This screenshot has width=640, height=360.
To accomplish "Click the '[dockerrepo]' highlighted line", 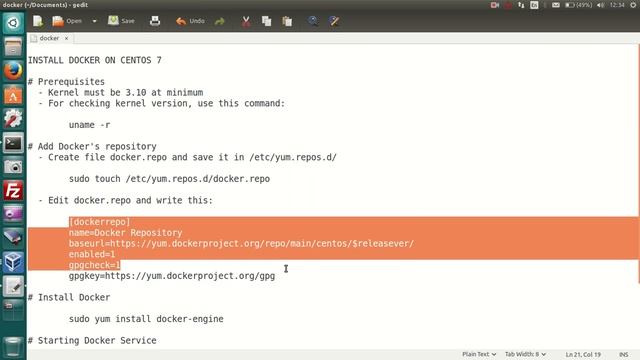I will coord(99,222).
